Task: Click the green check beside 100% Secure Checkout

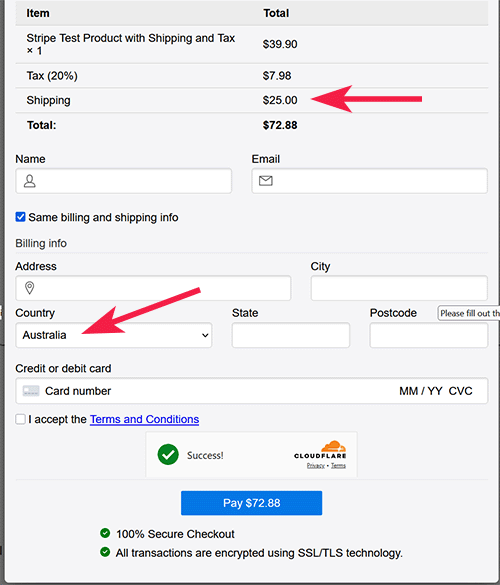Action: pos(105,533)
